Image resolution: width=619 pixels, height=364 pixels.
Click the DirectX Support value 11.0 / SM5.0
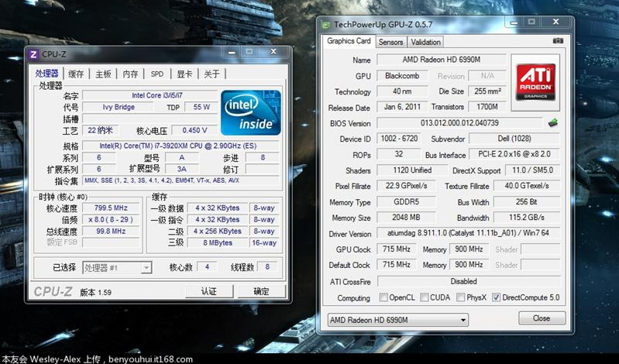pyautogui.click(x=532, y=170)
